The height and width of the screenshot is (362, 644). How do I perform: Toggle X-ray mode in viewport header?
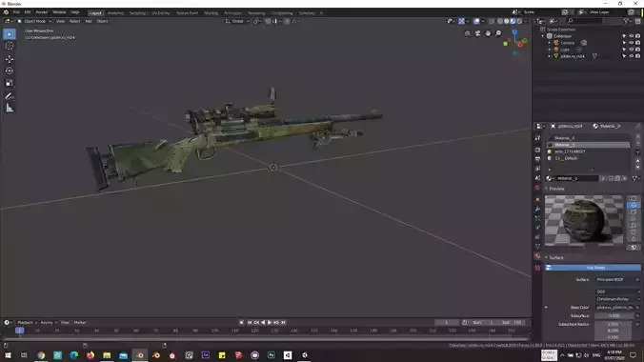(x=492, y=21)
